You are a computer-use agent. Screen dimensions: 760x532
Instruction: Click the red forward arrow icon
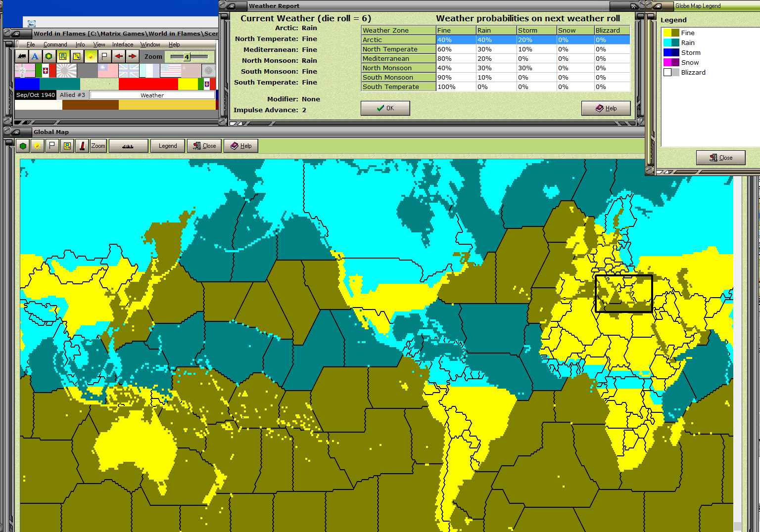(133, 56)
